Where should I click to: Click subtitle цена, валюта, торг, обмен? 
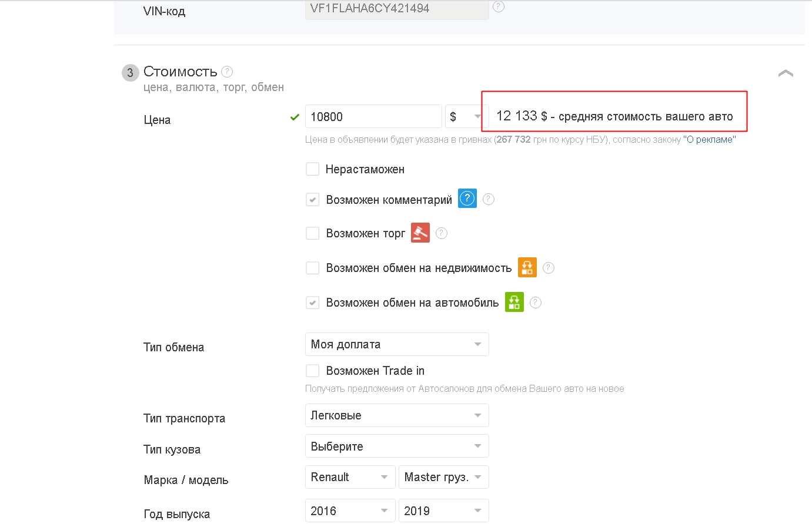pyautogui.click(x=213, y=88)
